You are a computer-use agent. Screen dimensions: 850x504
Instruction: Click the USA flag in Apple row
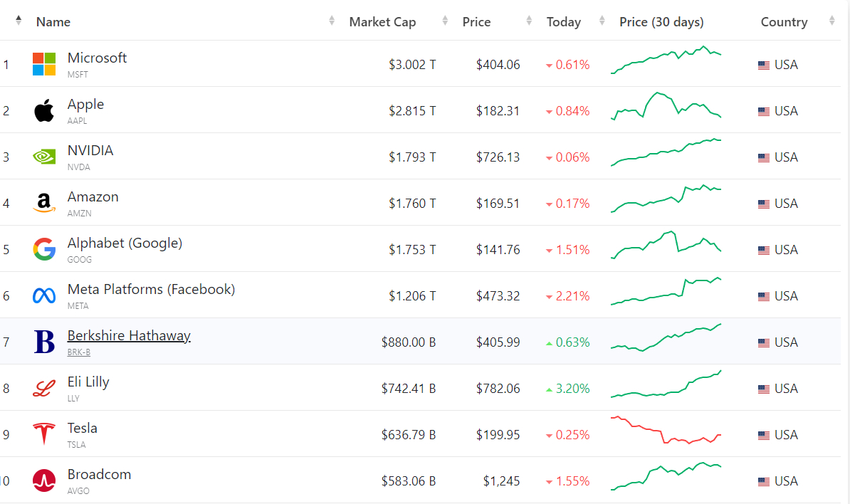(x=764, y=111)
